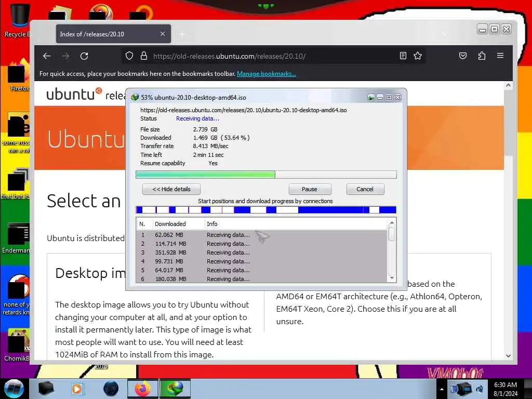532x399 pixels.
Task: Click the connections list scrollbar thumb
Action: point(392,234)
